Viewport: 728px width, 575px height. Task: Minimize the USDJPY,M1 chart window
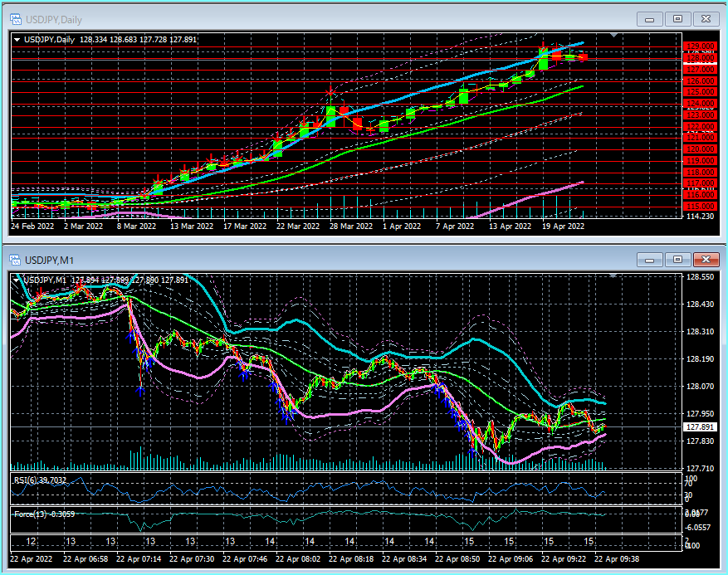pyautogui.click(x=649, y=260)
